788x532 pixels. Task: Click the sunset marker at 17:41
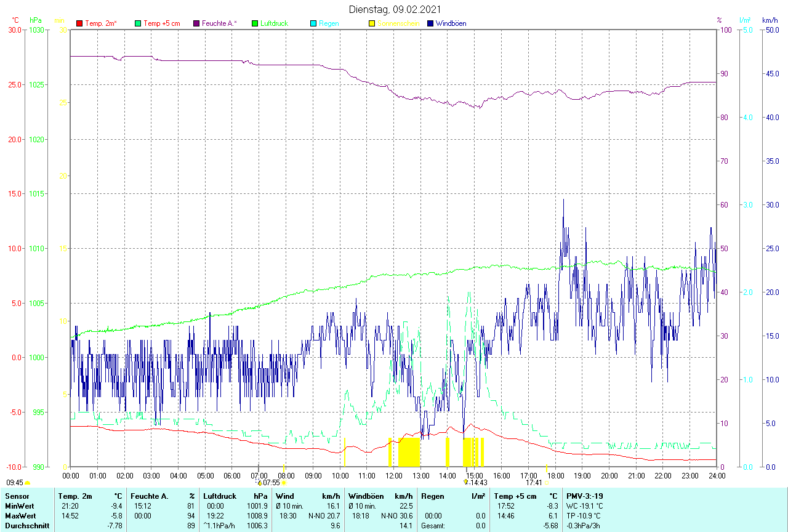(x=547, y=483)
